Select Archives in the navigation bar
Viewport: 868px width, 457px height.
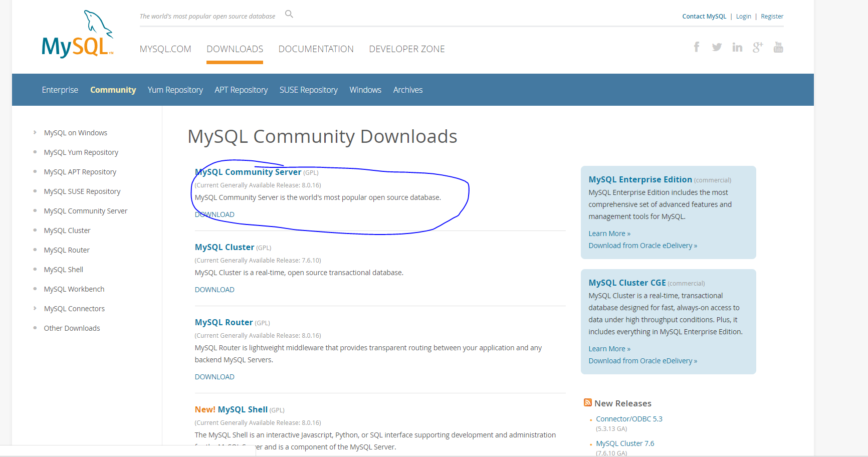tap(407, 90)
